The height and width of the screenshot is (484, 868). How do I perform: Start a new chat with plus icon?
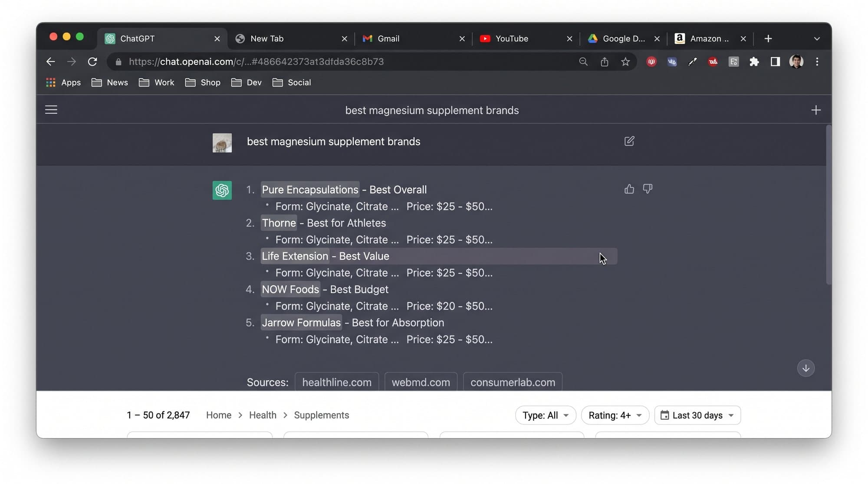point(816,110)
